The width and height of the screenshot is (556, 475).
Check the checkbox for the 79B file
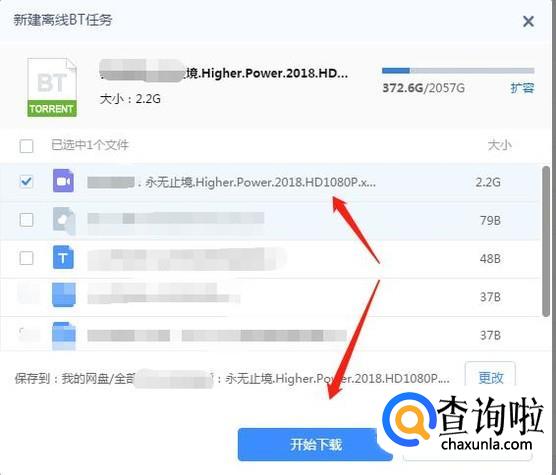(27, 220)
